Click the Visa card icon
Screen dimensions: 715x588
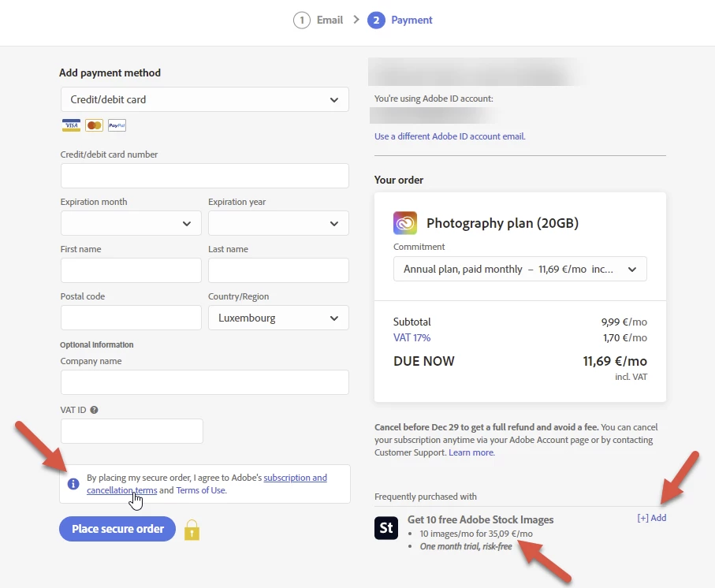(x=71, y=125)
